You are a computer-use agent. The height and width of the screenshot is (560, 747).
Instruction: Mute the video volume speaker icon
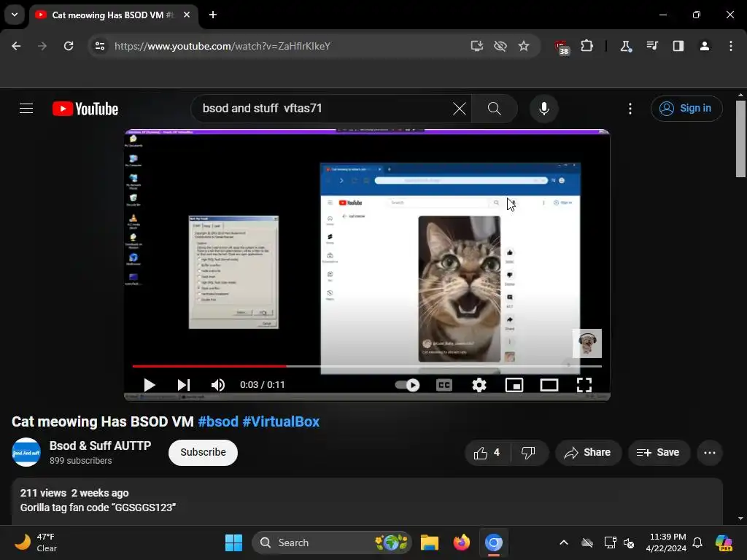coord(217,385)
